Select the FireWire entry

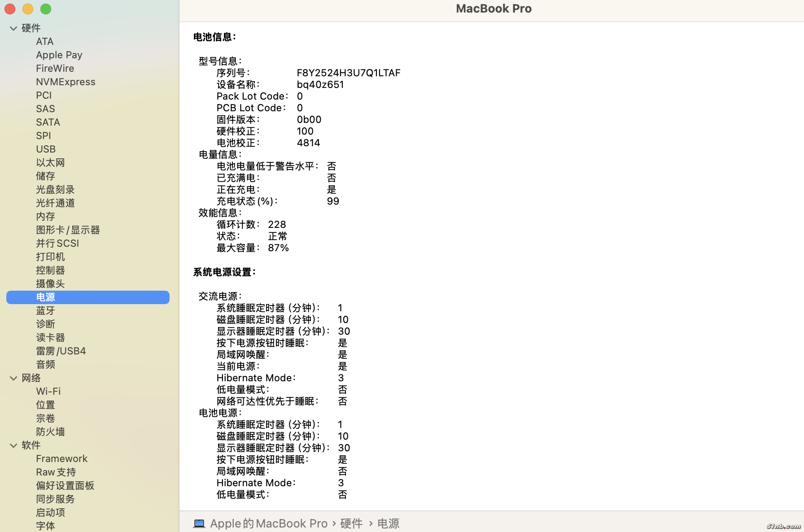(x=55, y=68)
